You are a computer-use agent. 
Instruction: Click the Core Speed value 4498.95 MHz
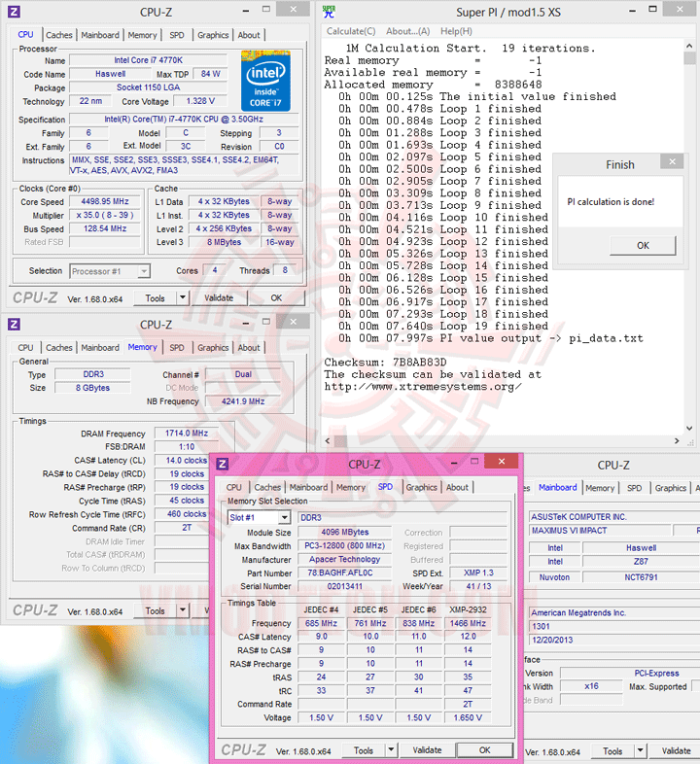click(x=105, y=201)
